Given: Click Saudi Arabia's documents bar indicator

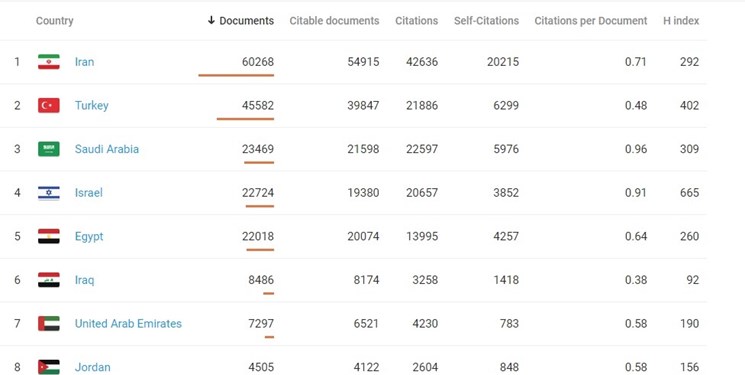Looking at the screenshot, I should [x=259, y=163].
